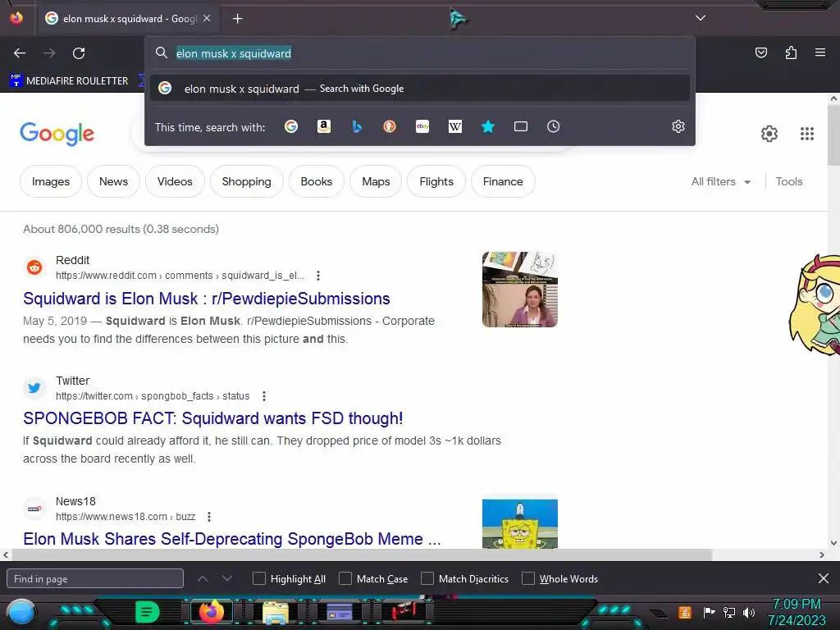Search this time with Bing
This screenshot has height=630, width=840.
coord(357,126)
